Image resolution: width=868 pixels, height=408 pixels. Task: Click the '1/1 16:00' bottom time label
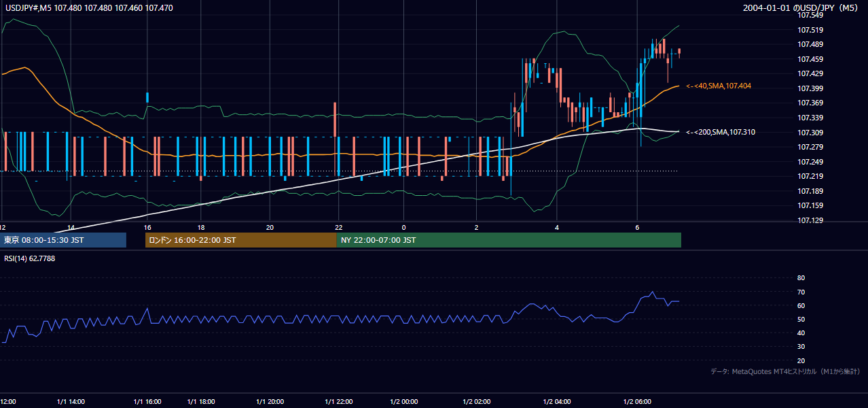(147, 401)
